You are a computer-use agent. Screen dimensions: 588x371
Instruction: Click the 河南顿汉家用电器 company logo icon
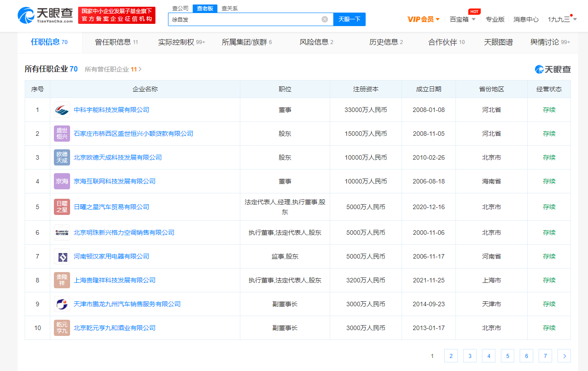[62, 256]
